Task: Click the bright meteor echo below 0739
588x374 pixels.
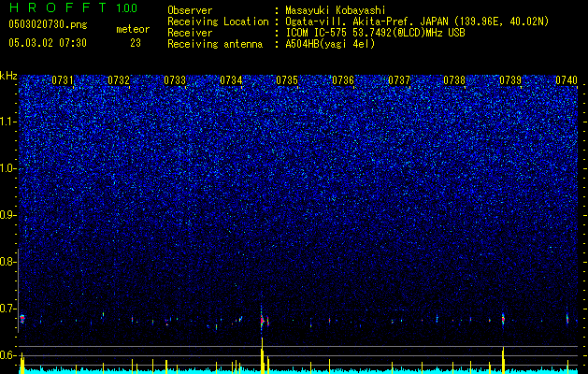Action: (503, 319)
